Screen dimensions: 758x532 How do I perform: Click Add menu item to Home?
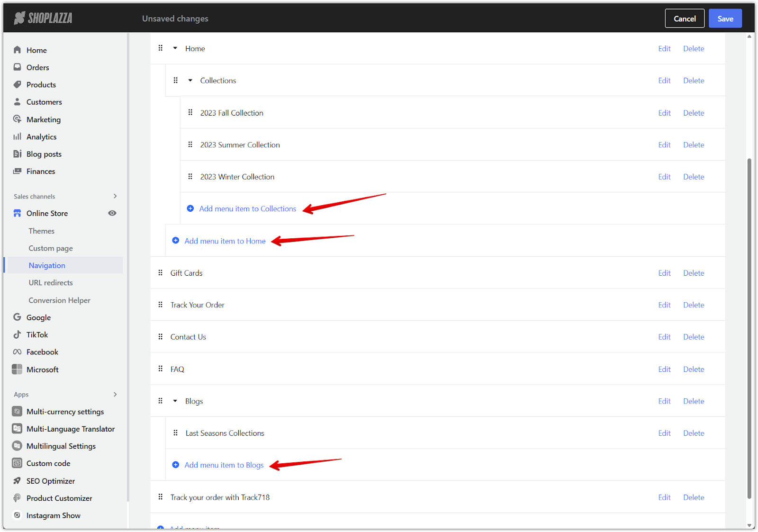225,241
